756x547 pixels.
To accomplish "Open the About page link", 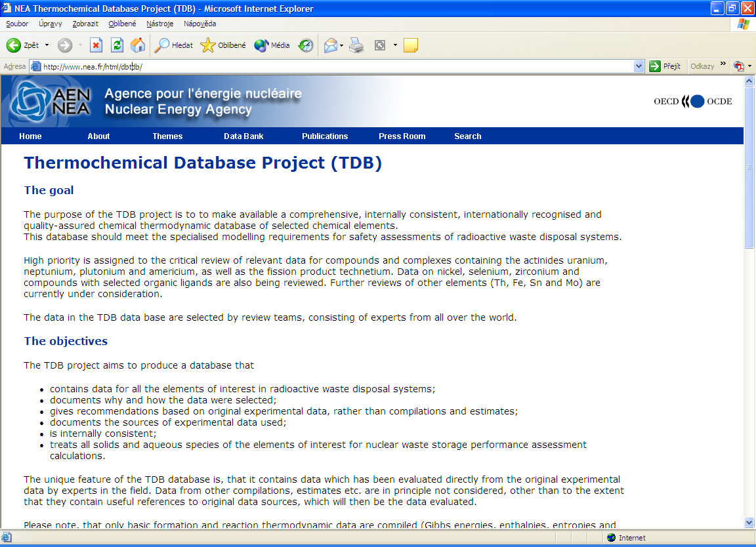I will (x=98, y=136).
